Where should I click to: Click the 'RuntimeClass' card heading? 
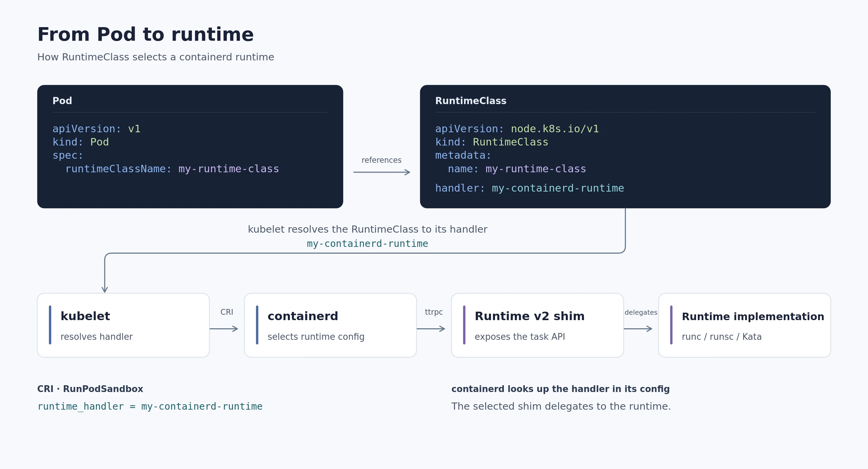471,101
